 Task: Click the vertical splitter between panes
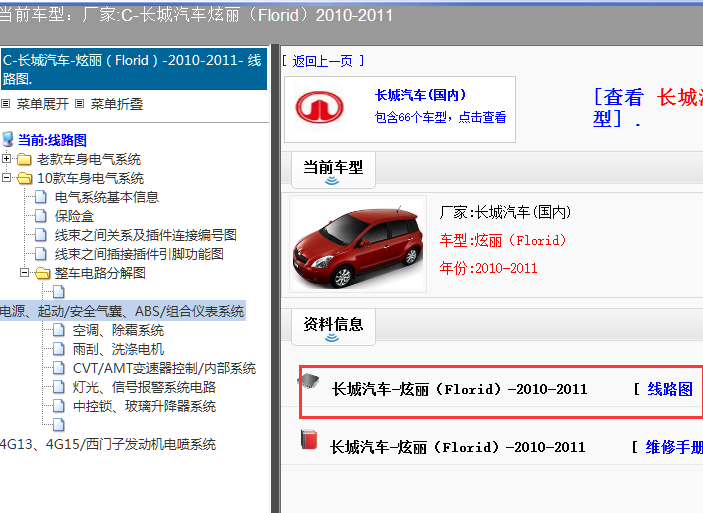tap(275, 278)
